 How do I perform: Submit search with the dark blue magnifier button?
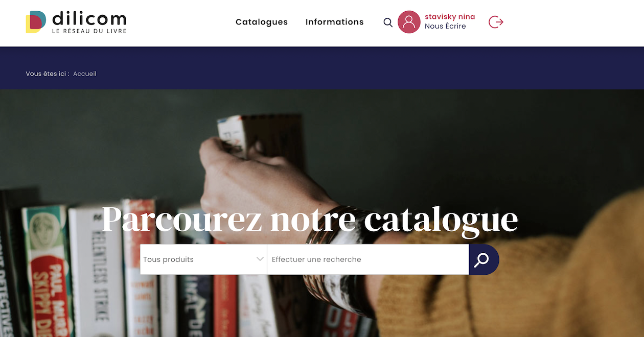(484, 259)
